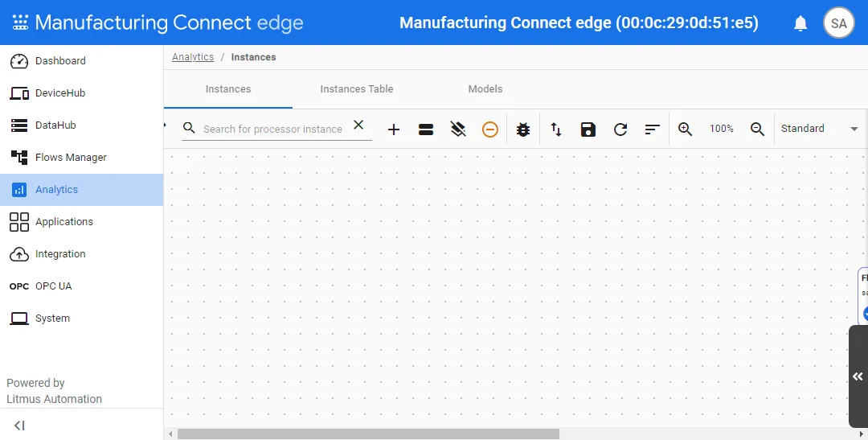Click the sort lines icon

pyautogui.click(x=652, y=130)
